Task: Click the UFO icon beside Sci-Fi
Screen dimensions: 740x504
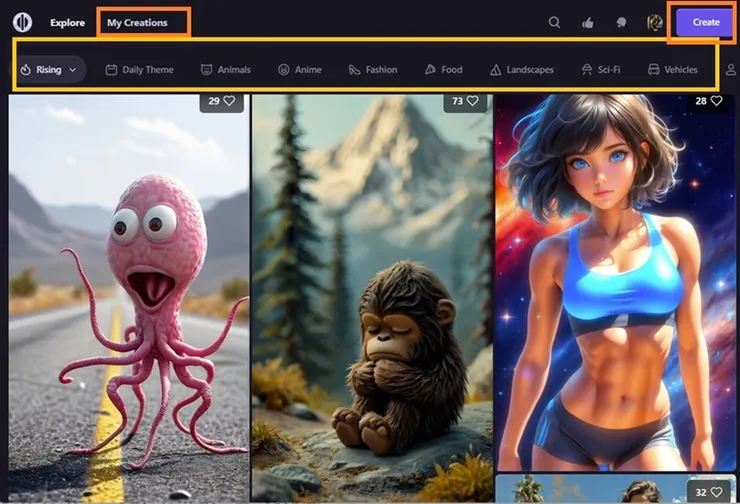Action: pyautogui.click(x=587, y=70)
